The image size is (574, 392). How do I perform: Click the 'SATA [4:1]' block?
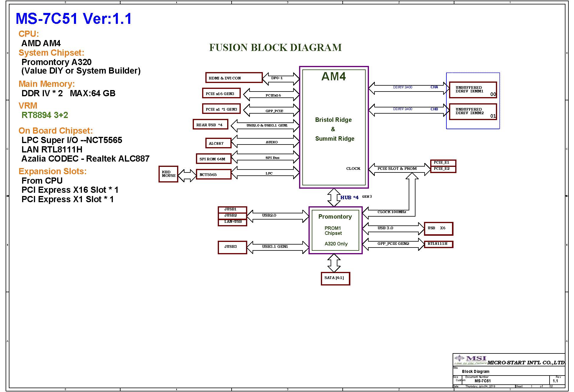335,278
